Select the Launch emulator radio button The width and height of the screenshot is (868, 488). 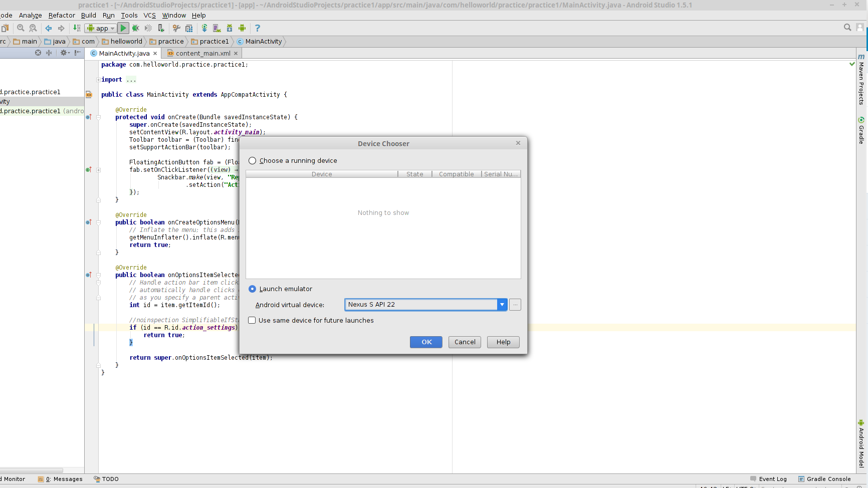pyautogui.click(x=253, y=289)
